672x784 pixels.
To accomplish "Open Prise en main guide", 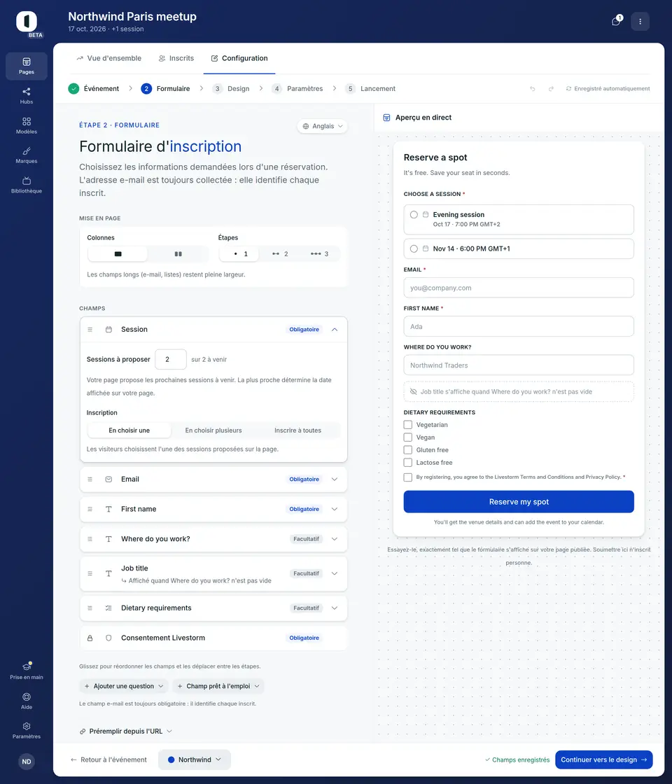I will 27,671.
